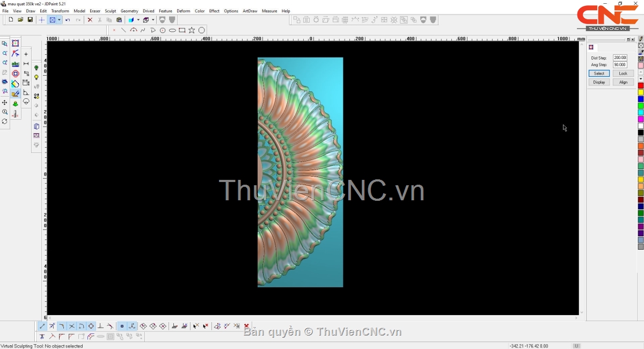This screenshot has height=349, width=644.
Task: Click the Rotate view circular arrows icon
Action: point(5,122)
